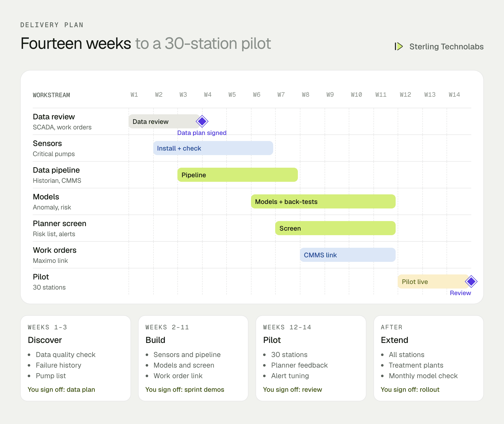
Task: Select the Install + check bar
Action: 213,148
